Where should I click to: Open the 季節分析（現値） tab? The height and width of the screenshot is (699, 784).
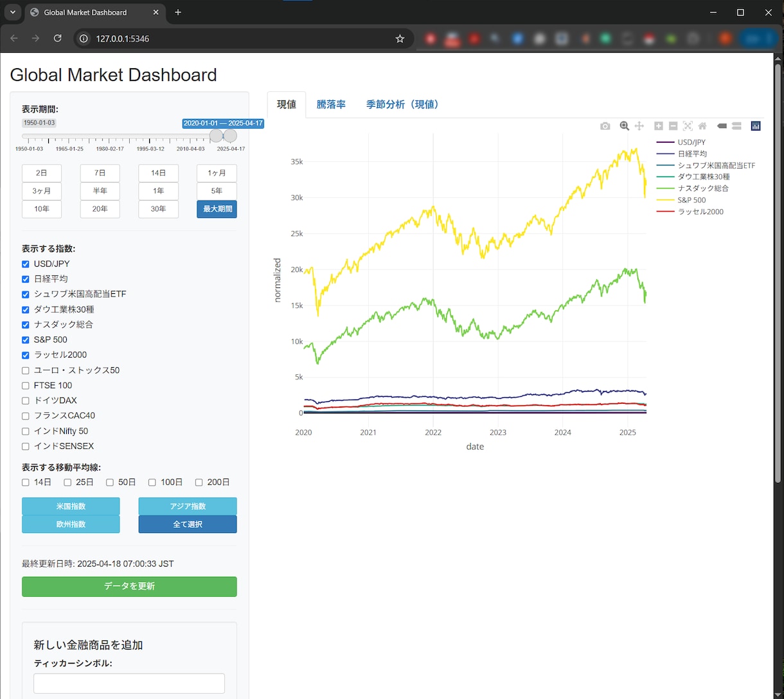click(404, 104)
